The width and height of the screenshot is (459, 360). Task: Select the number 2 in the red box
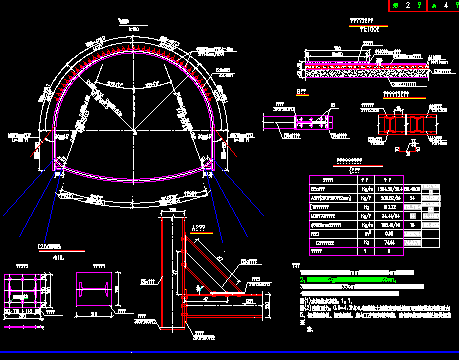click(408, 5)
